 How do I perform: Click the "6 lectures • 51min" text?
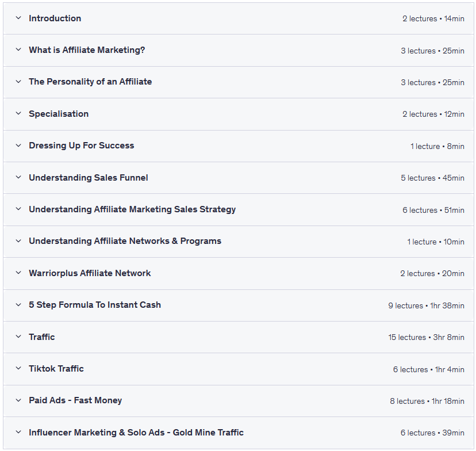pos(433,211)
